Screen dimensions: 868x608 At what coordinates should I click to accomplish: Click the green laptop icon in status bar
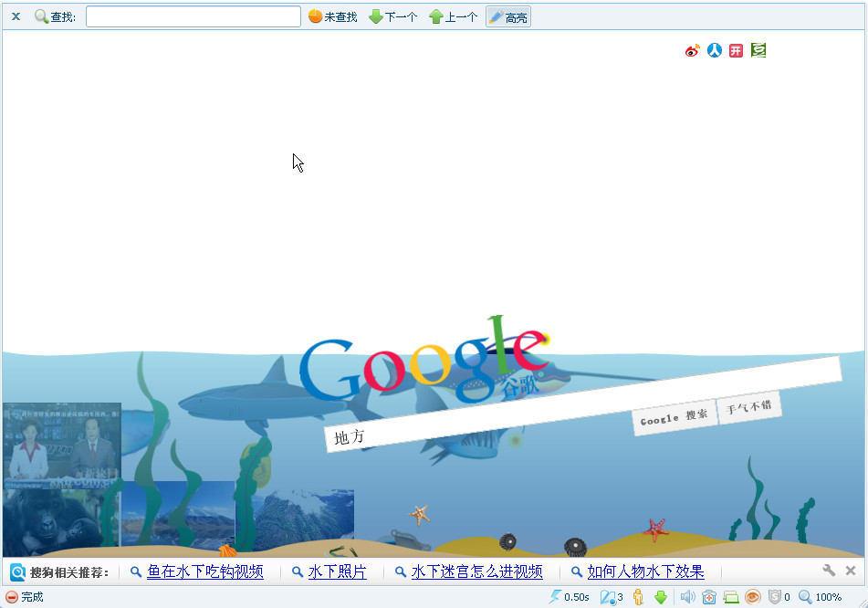pyautogui.click(x=731, y=597)
